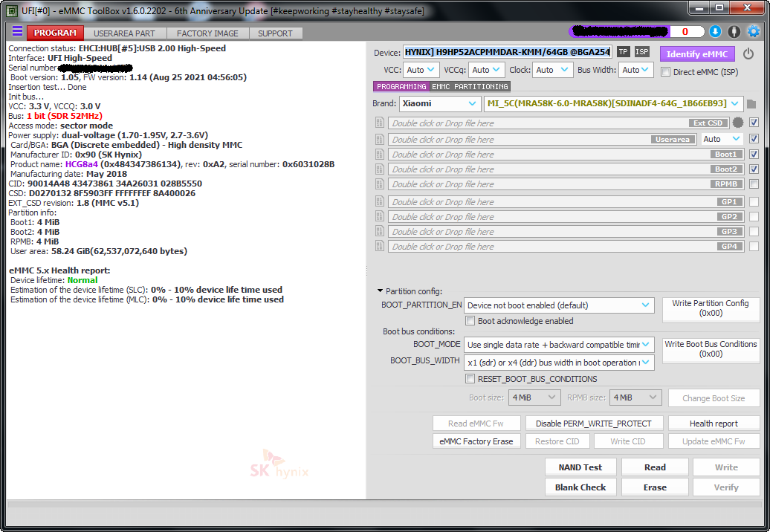Open the BOOT_MODE dropdown
Screen dimensions: 770x532
(x=559, y=345)
